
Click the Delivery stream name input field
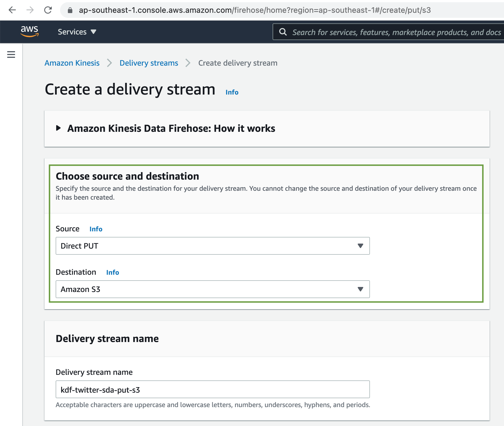213,389
